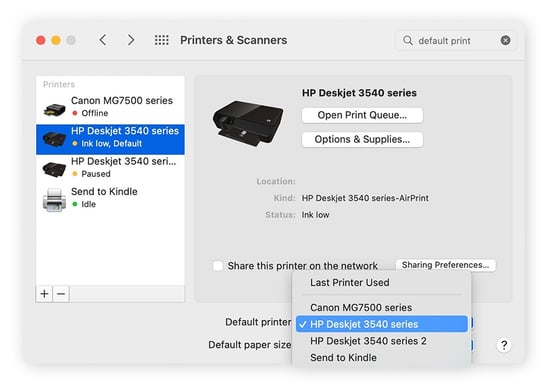This screenshot has height=391, width=550.
Task: Remove printer with minus button
Action: [x=61, y=294]
